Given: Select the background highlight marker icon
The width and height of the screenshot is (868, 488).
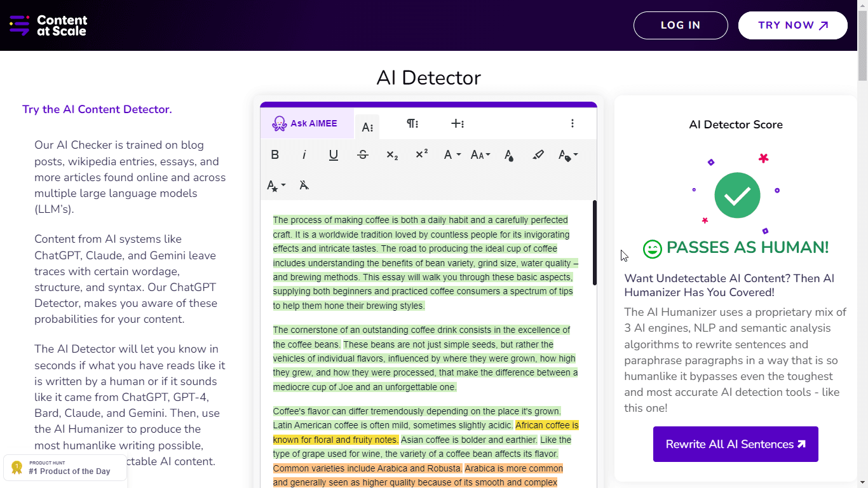Looking at the screenshot, I should [x=538, y=154].
